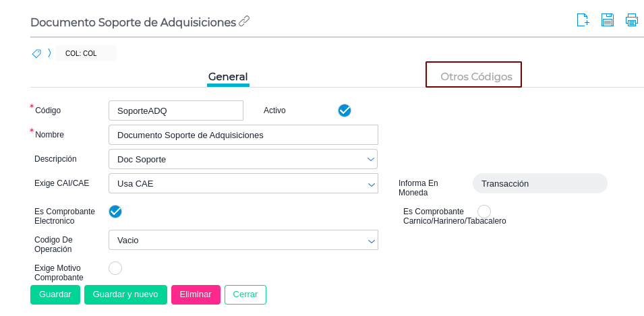Click the Nombre text field
The height and width of the screenshot is (316, 644).
243,135
